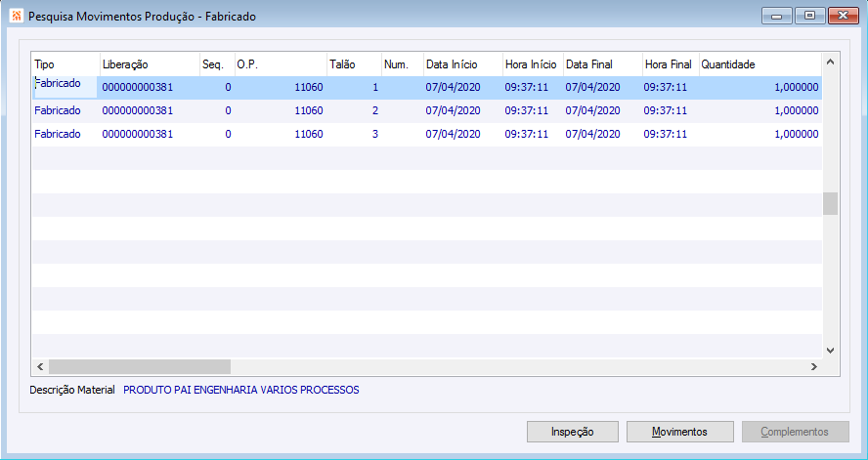Open the Inspeção button

pyautogui.click(x=573, y=432)
